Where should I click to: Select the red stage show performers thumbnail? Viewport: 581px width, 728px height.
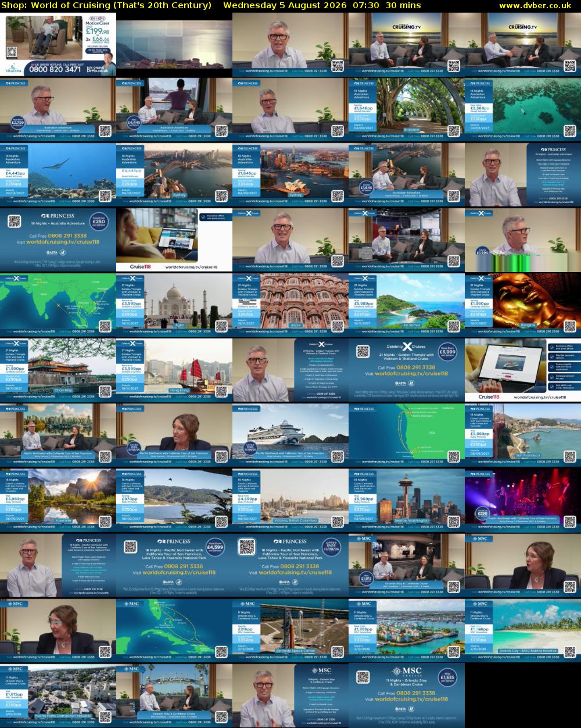[x=523, y=501]
